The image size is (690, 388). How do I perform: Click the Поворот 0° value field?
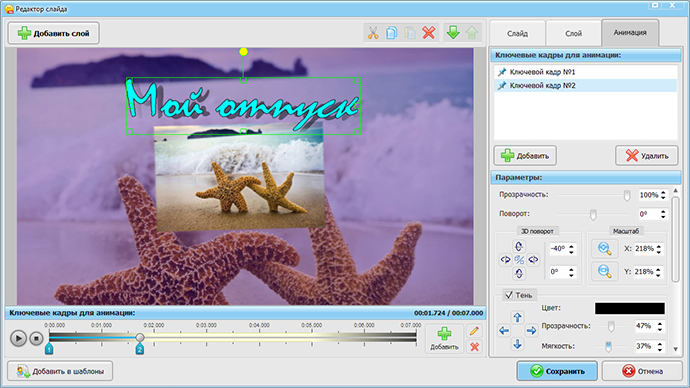coord(649,214)
